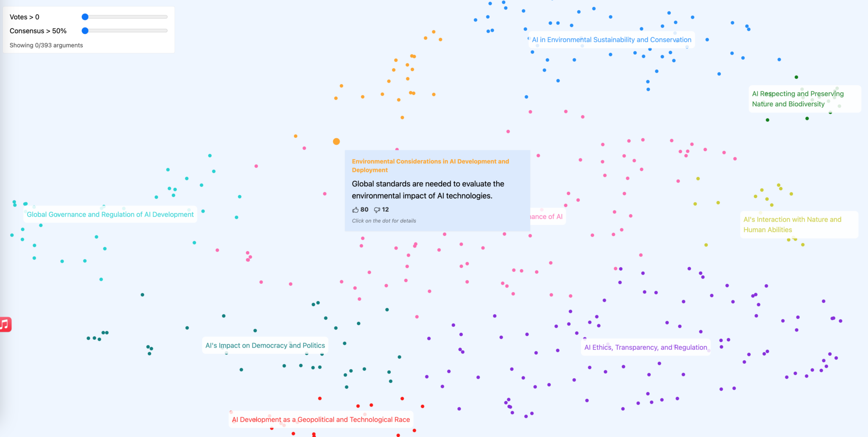Click the Global Governance and Regulation label
This screenshot has height=437, width=868.
click(x=110, y=215)
